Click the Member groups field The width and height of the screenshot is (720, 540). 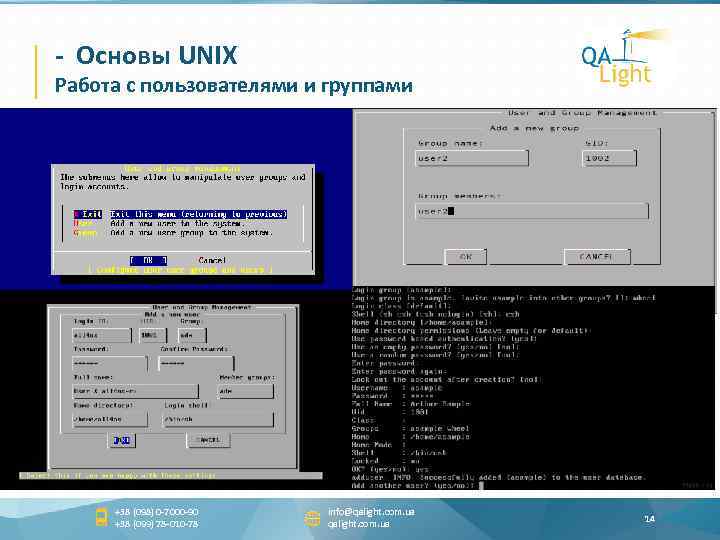(x=246, y=391)
